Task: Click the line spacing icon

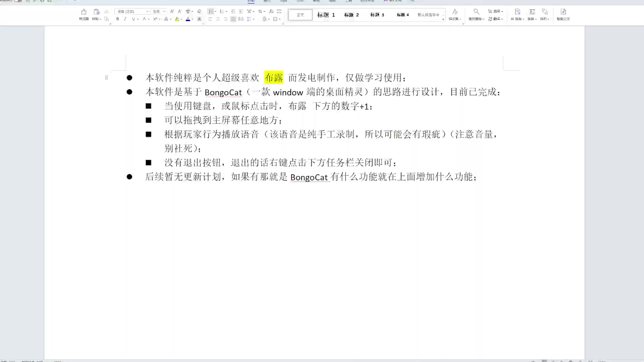Action: pos(249,19)
